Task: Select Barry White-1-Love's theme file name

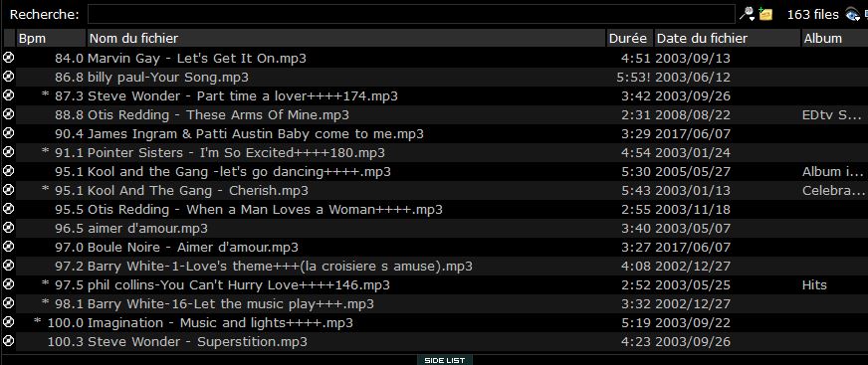Action: 280,266
